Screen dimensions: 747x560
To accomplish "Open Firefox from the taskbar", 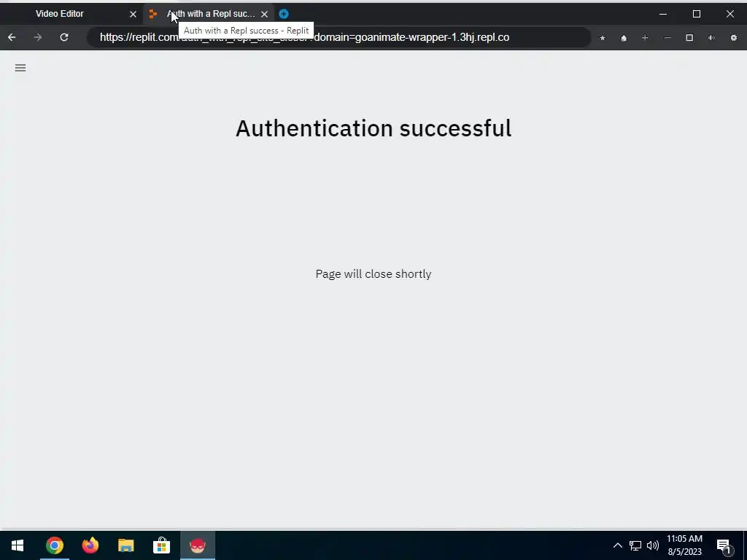I will click(x=90, y=545).
